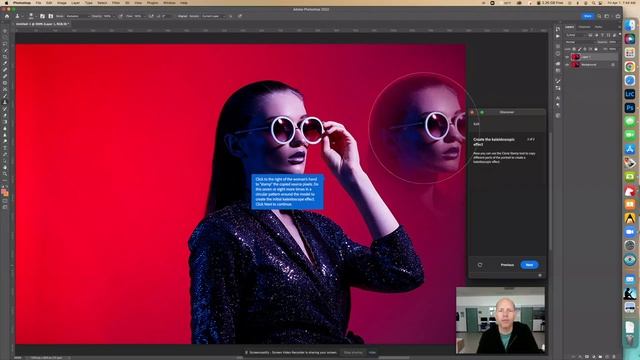The height and width of the screenshot is (360, 640).
Task: Open the Search magnifier next to Share
Action: click(x=599, y=16)
